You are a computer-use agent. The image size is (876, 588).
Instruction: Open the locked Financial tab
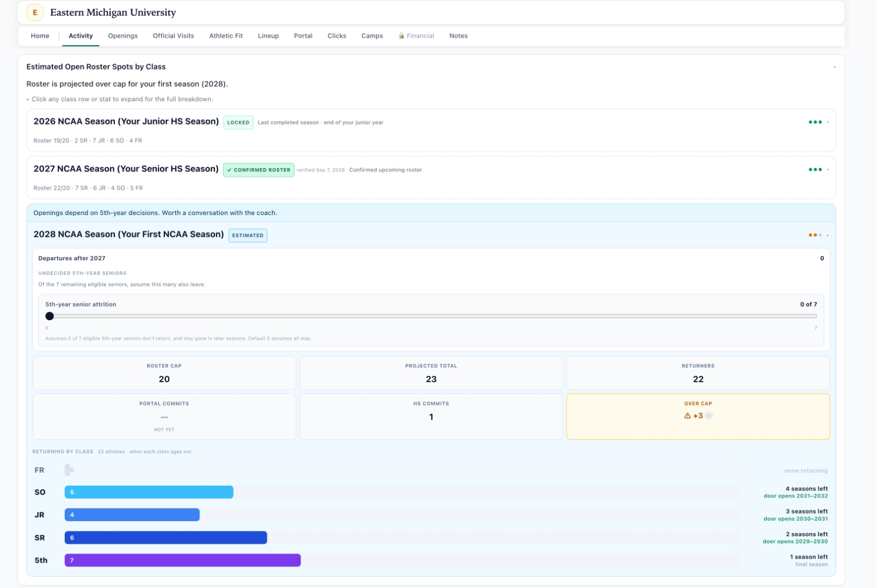(416, 36)
